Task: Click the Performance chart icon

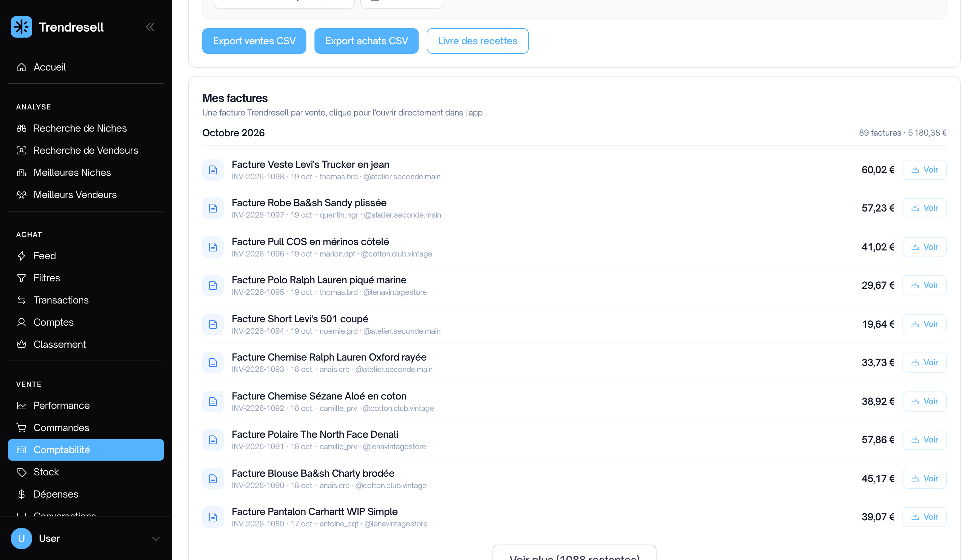Action: tap(22, 406)
